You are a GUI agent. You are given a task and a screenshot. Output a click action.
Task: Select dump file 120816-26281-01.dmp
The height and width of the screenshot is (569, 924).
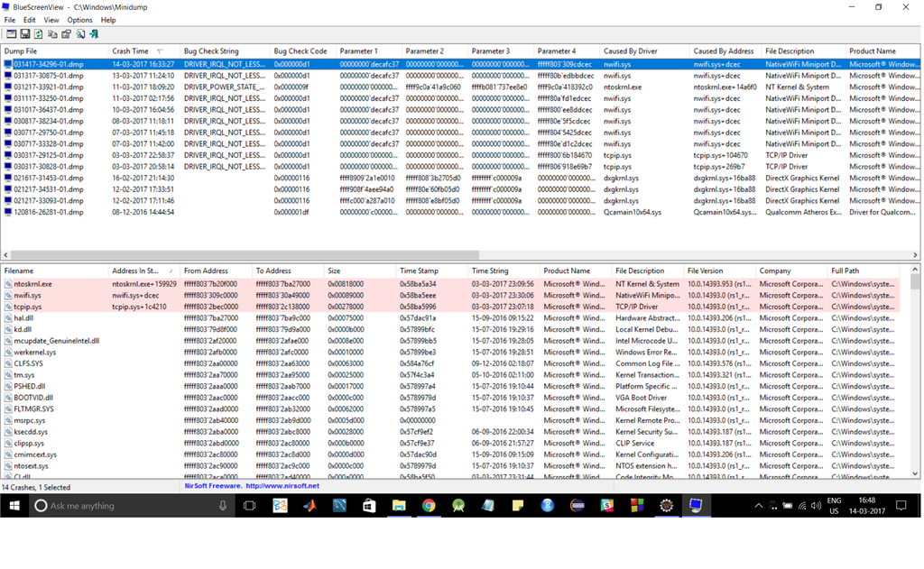pos(49,212)
